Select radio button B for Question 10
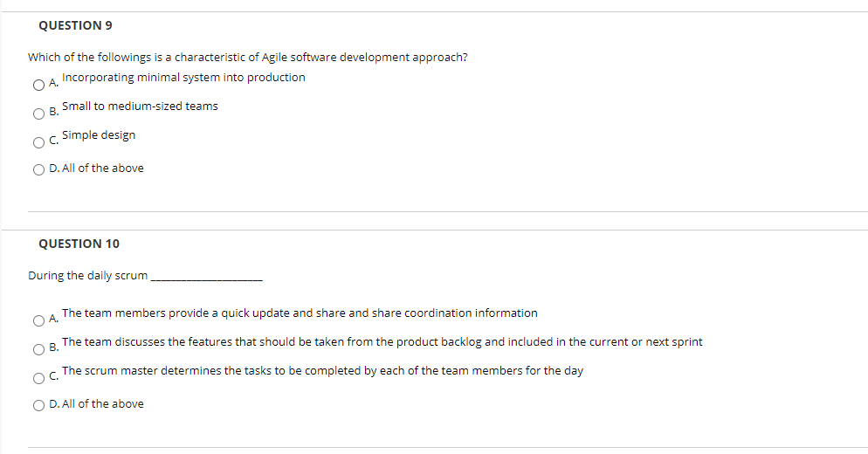 point(39,349)
